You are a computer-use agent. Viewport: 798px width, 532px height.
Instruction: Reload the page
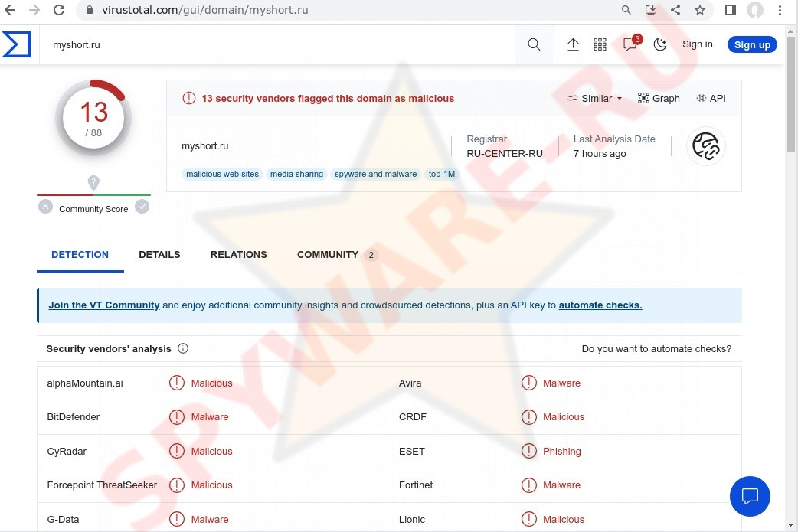59,10
